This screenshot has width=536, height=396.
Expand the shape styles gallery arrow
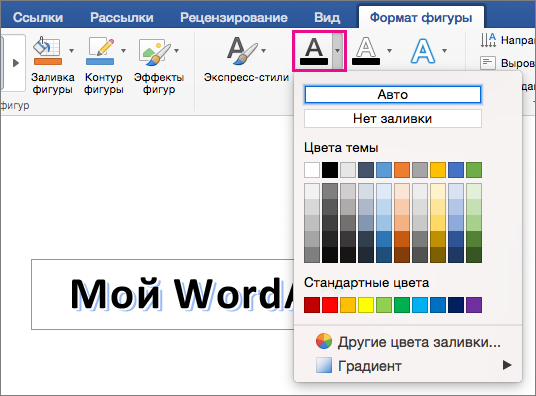[16, 63]
